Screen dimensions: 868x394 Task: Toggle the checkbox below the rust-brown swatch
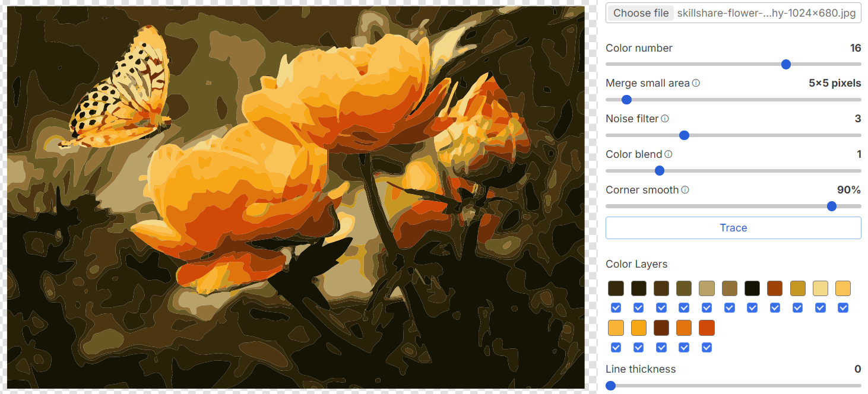click(x=775, y=308)
